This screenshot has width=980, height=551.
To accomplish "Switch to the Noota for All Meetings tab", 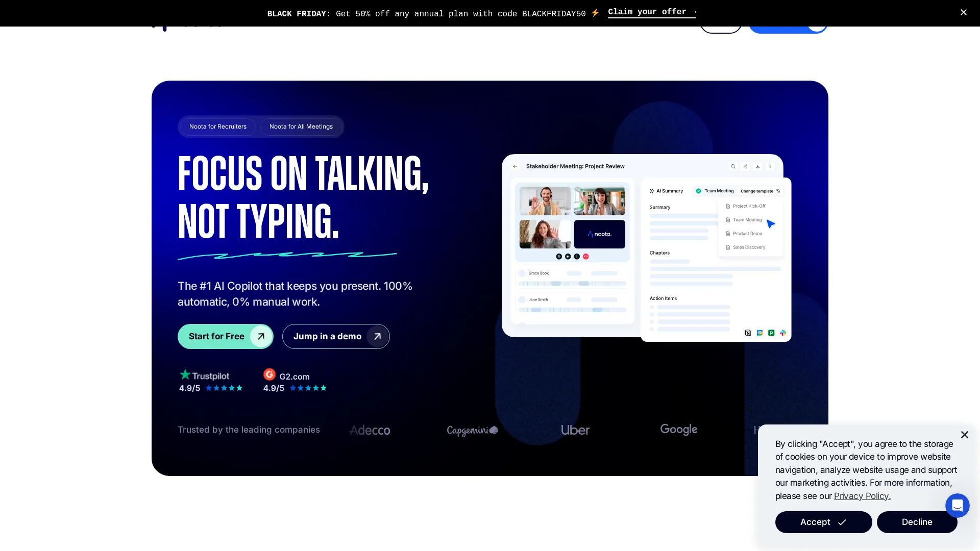I will coord(301,127).
